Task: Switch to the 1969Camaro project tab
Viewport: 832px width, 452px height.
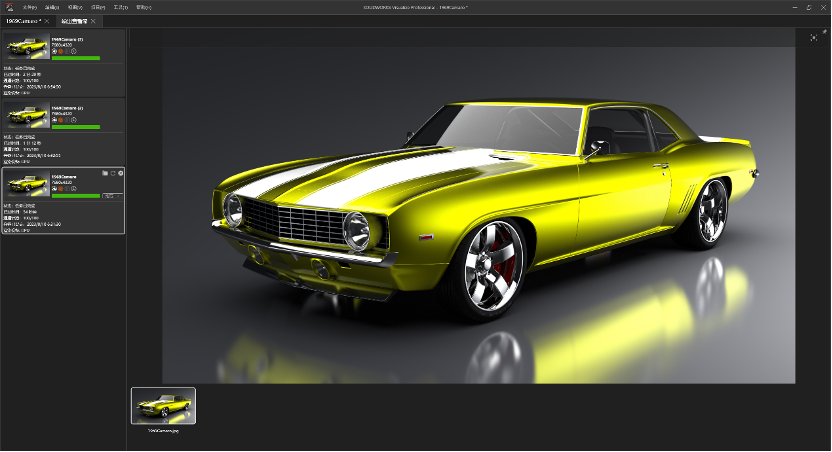Action: coord(24,20)
